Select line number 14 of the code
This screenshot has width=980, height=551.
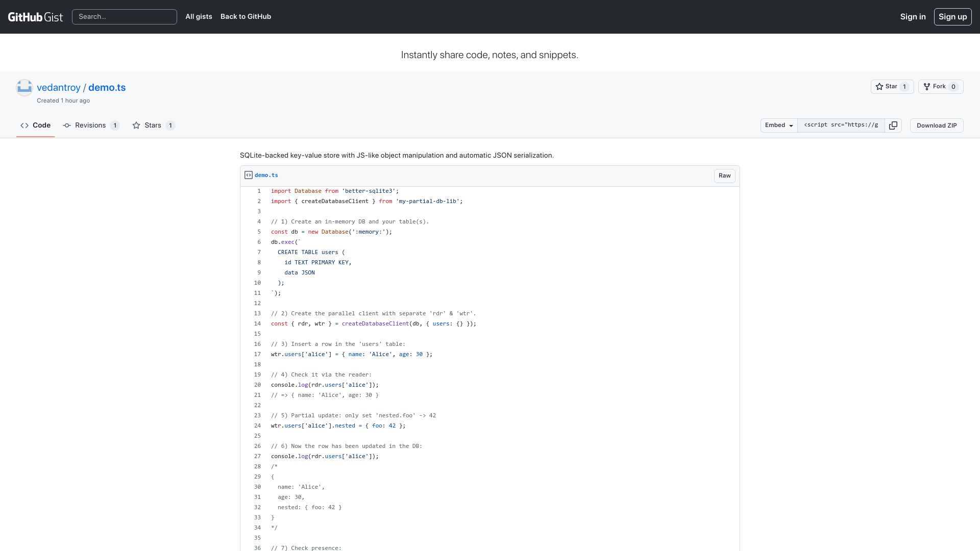[257, 324]
